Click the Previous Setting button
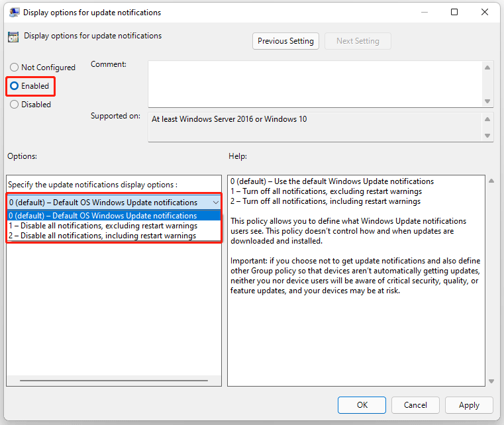 pyautogui.click(x=285, y=41)
